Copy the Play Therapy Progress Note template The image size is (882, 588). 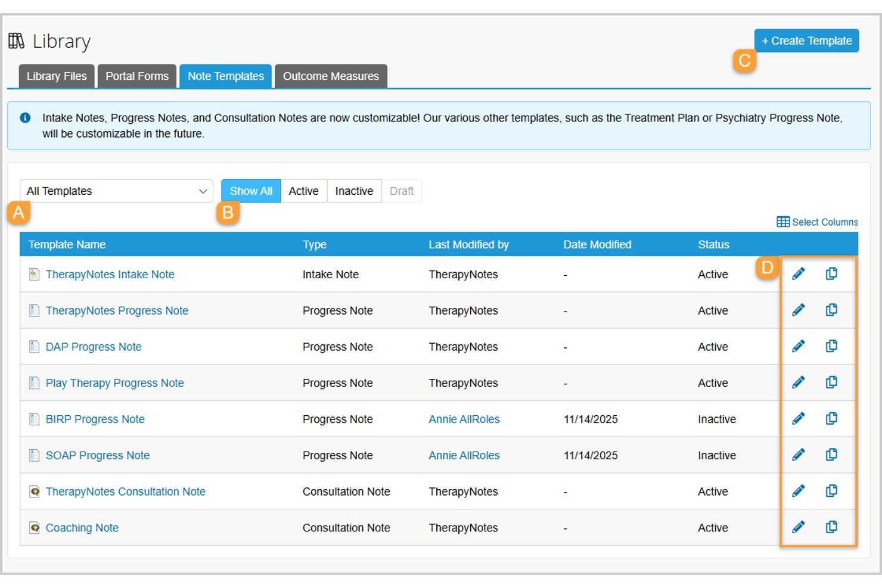[831, 382]
